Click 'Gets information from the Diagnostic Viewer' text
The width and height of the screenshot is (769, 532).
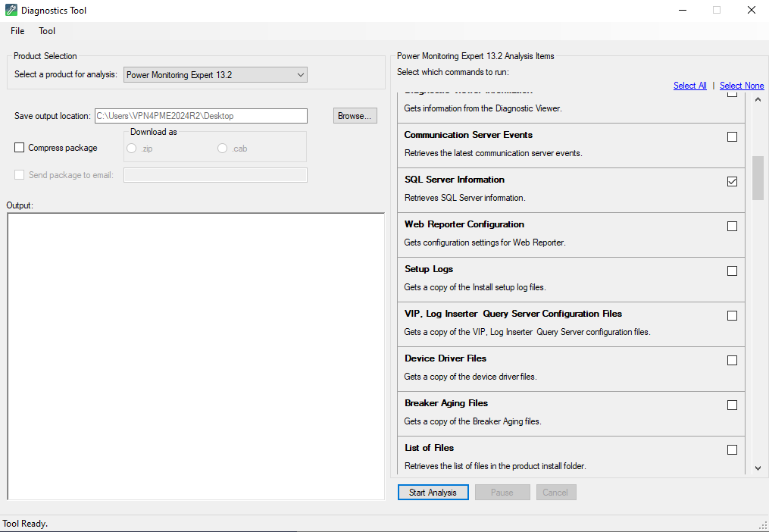(x=482, y=108)
